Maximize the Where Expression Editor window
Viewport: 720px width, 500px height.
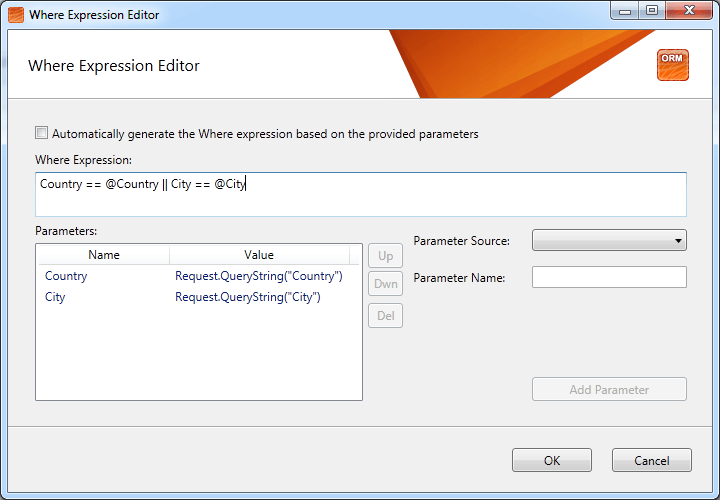click(652, 11)
